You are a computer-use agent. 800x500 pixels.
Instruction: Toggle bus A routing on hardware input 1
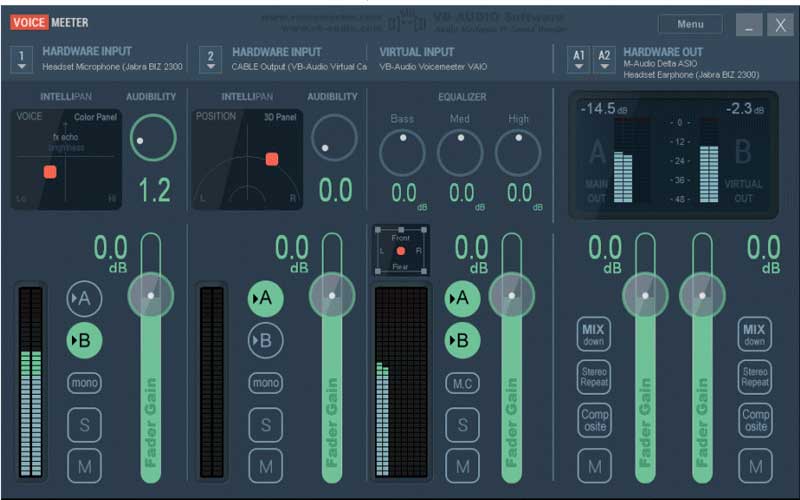(84, 298)
